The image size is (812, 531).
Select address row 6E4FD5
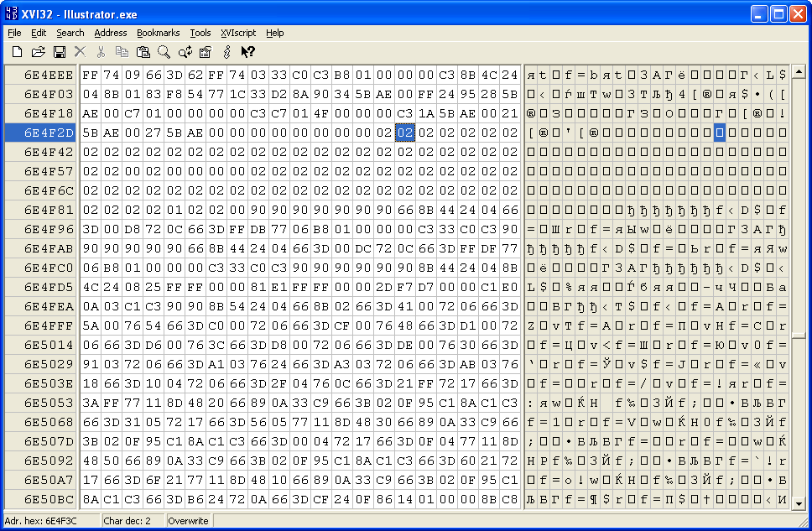pyautogui.click(x=40, y=287)
